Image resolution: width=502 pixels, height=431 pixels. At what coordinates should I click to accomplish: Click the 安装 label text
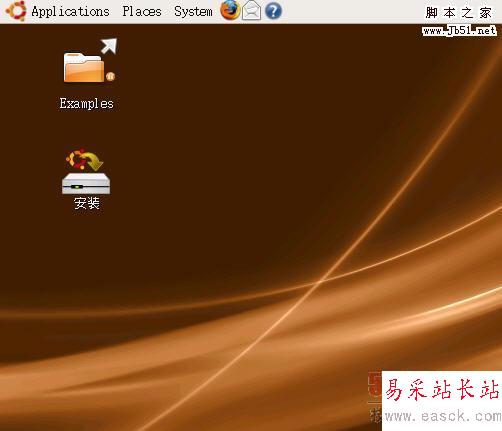tap(87, 203)
